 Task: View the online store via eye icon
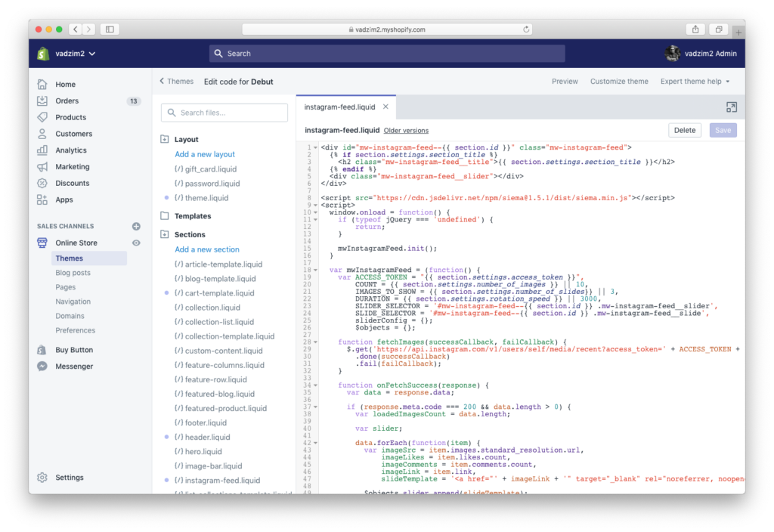(x=136, y=243)
